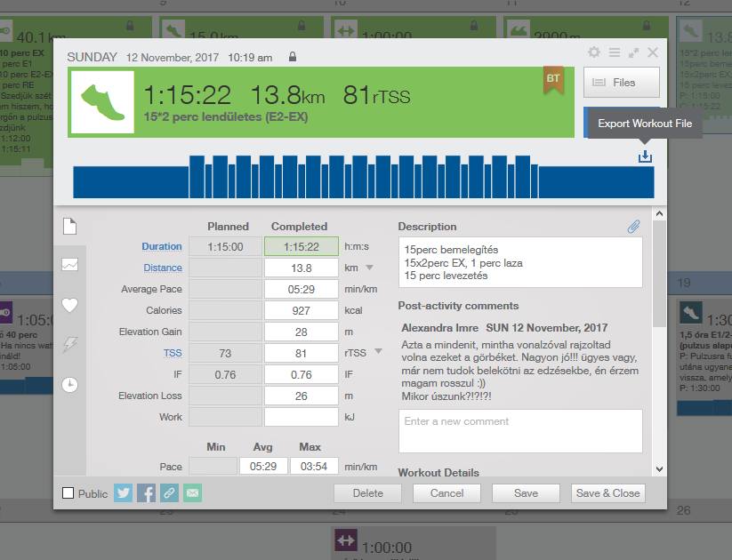This screenshot has height=560, width=732.
Task: Click the Delete button
Action: [368, 493]
